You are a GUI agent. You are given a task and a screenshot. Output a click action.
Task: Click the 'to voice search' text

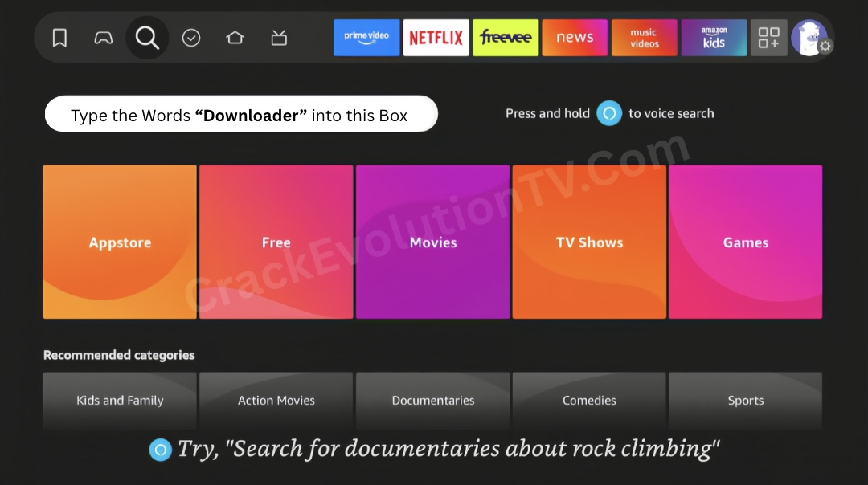point(671,113)
